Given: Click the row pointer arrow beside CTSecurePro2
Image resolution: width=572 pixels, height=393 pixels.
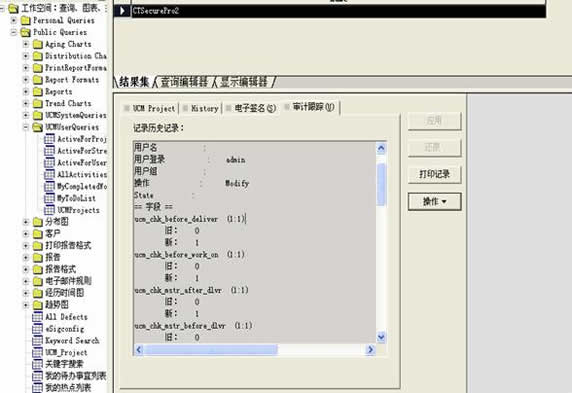Looking at the screenshot, I should tap(122, 11).
